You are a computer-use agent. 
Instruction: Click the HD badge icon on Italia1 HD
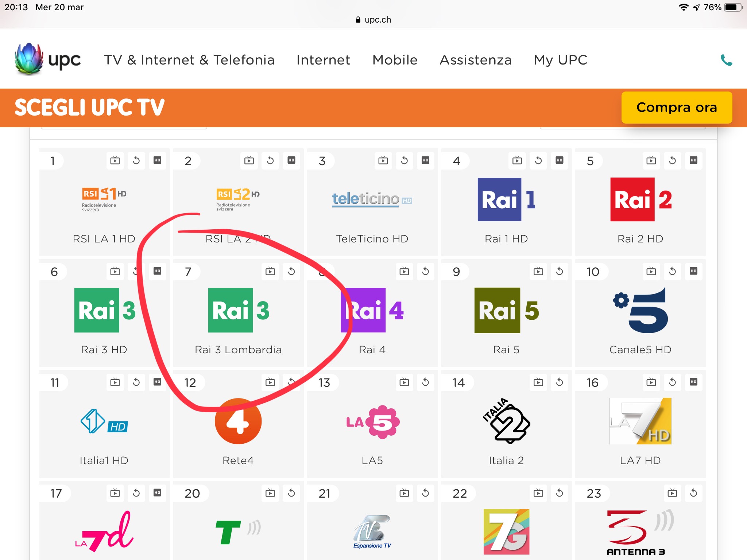(157, 382)
